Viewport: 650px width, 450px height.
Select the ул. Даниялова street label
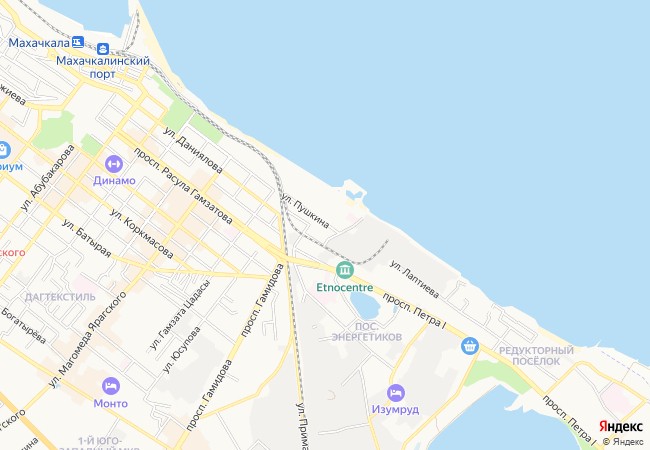(193, 150)
